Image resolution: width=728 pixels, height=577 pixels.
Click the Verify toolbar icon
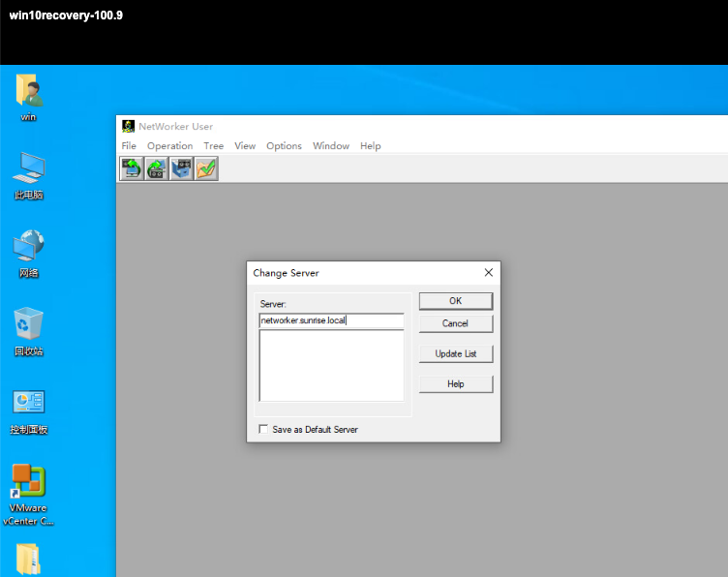[x=206, y=168]
